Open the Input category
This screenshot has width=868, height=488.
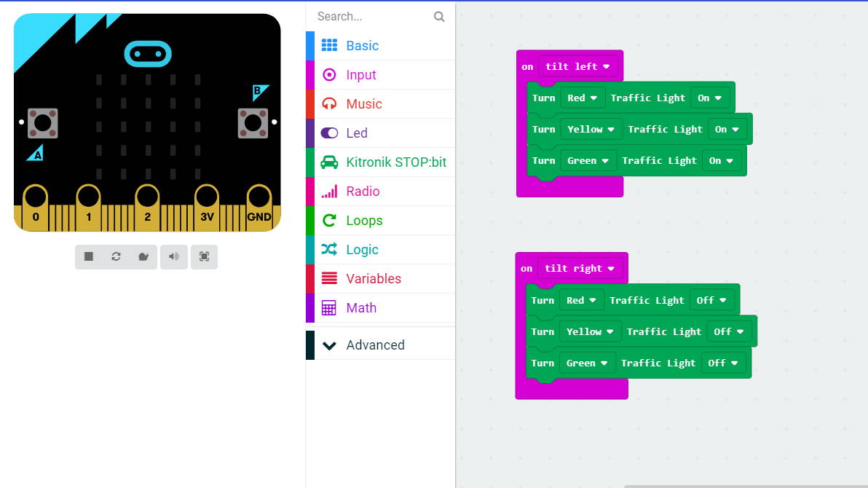click(380, 75)
